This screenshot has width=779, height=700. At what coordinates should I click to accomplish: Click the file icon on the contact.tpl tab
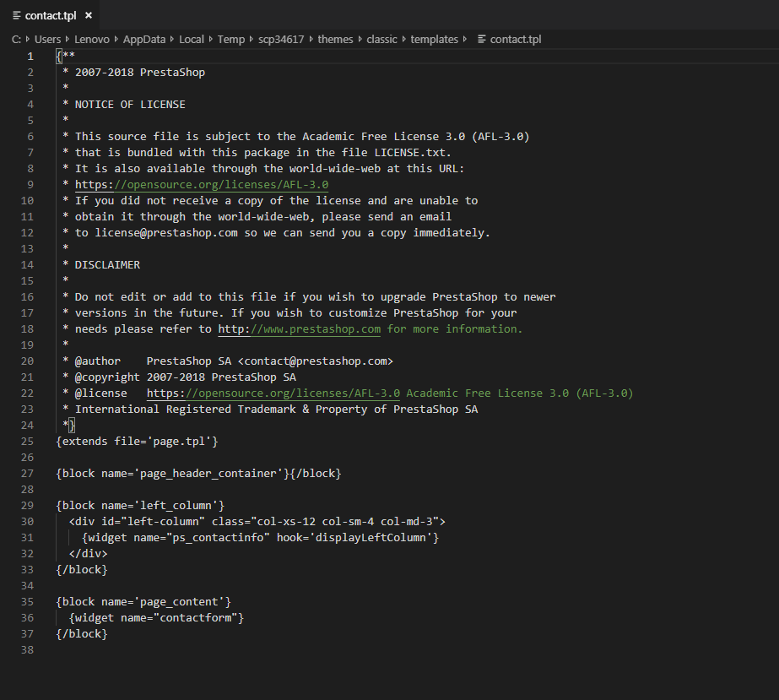point(17,15)
